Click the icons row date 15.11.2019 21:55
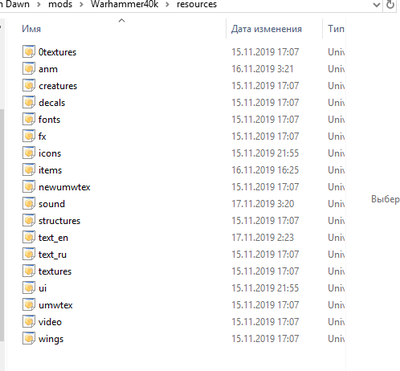Viewport: 400px width, 371px height. [265, 153]
